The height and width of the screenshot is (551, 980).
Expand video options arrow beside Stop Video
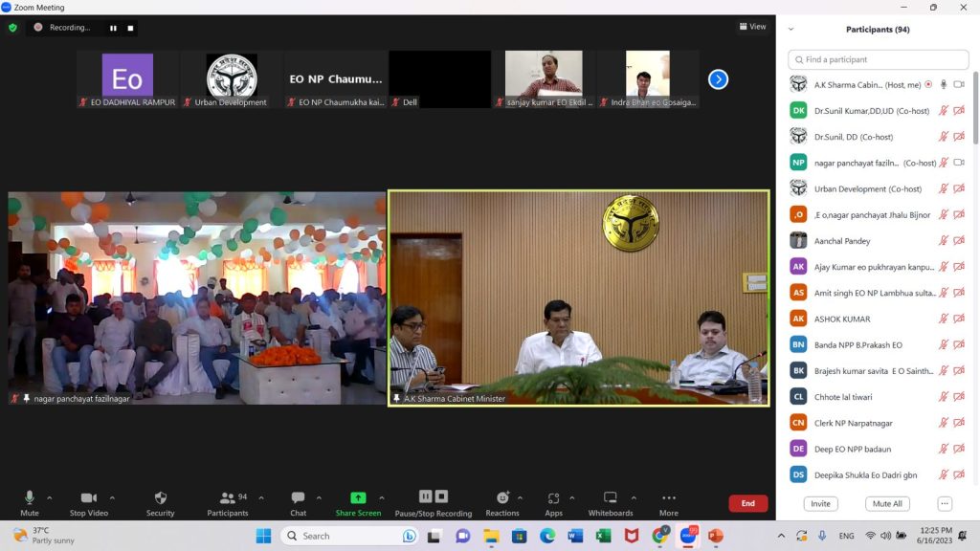click(x=112, y=497)
